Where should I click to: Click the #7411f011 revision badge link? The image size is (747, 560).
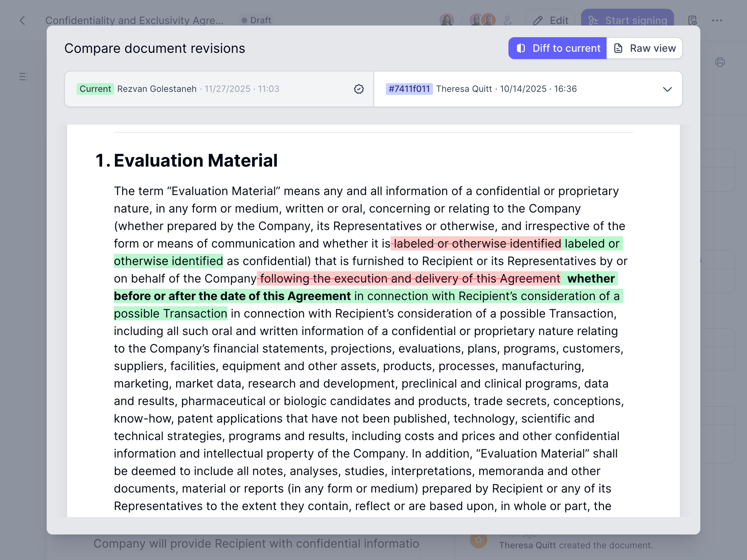click(409, 89)
